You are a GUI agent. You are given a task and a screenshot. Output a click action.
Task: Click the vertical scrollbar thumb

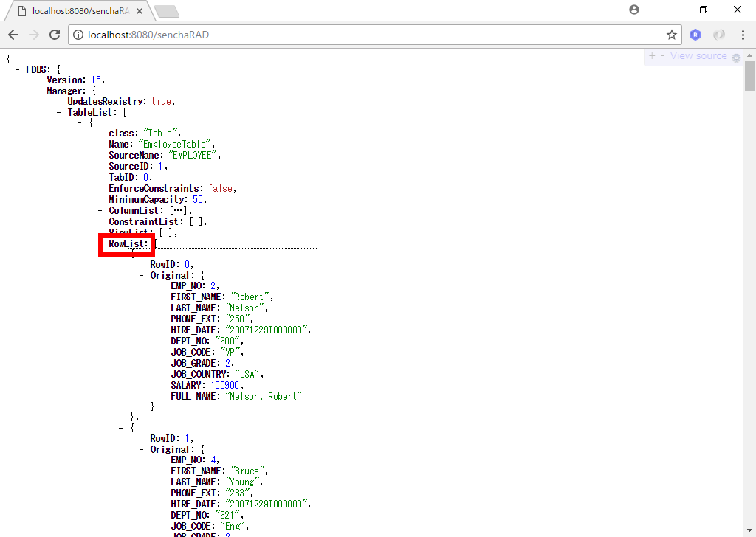[x=749, y=76]
